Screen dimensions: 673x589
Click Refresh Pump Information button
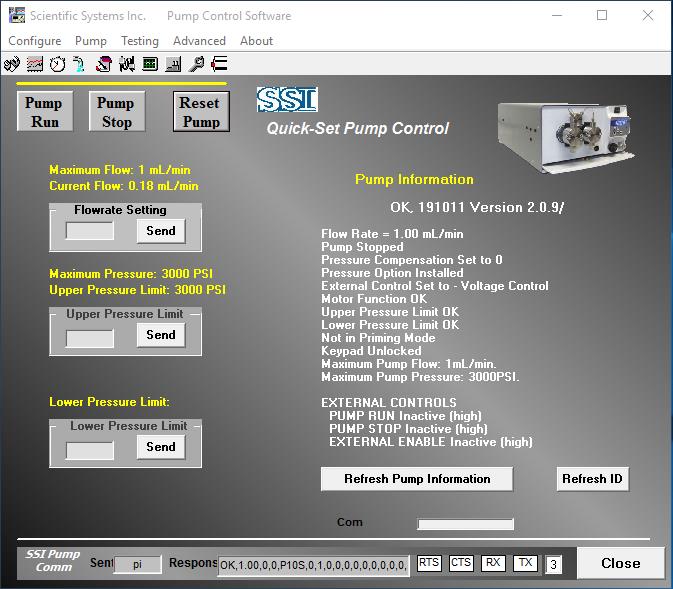point(417,479)
